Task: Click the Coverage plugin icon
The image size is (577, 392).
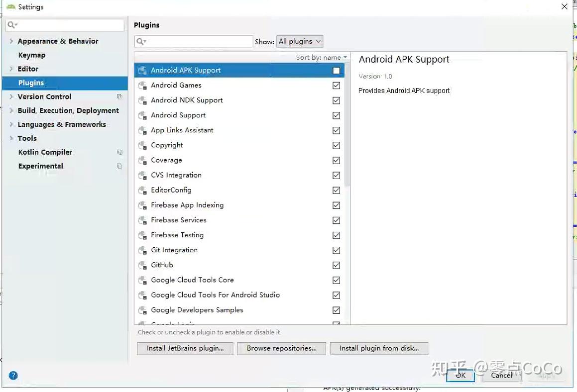Action: click(x=142, y=160)
